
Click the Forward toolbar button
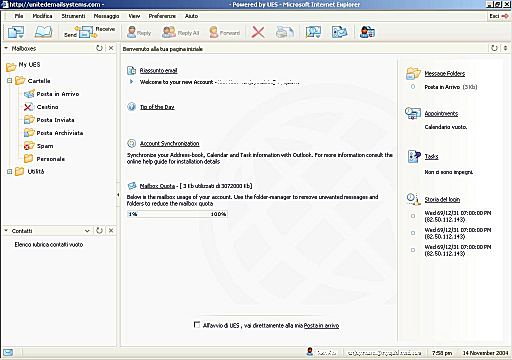[225, 32]
